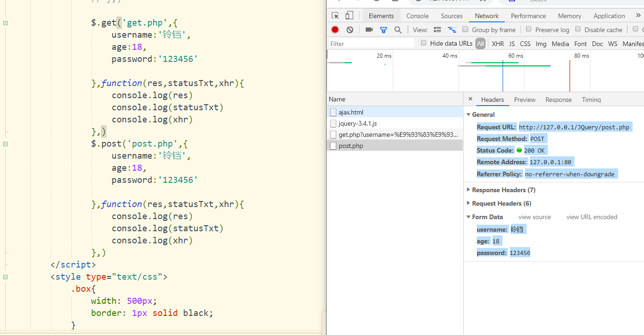The image size is (644, 335).
Task: Open the Performance tab
Action: coord(528,16)
